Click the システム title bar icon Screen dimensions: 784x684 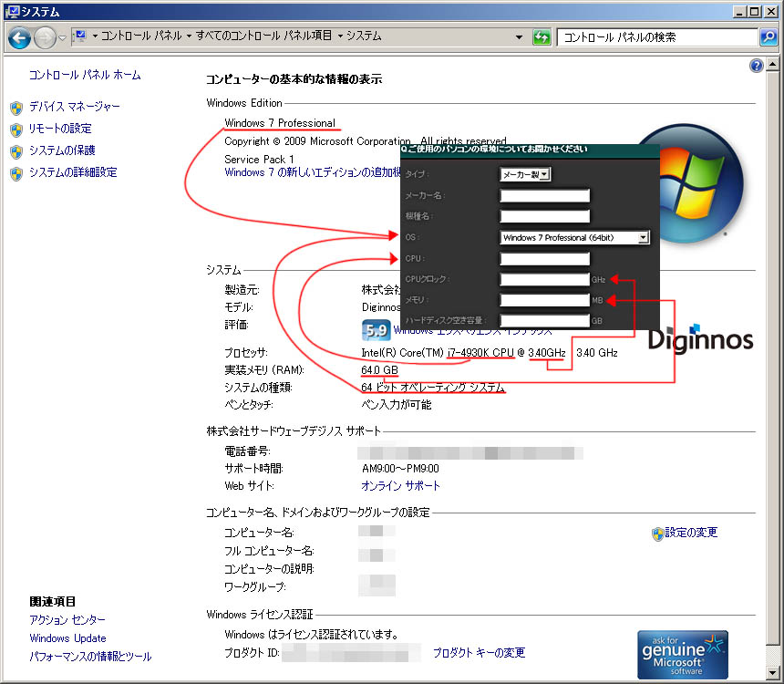(x=12, y=12)
